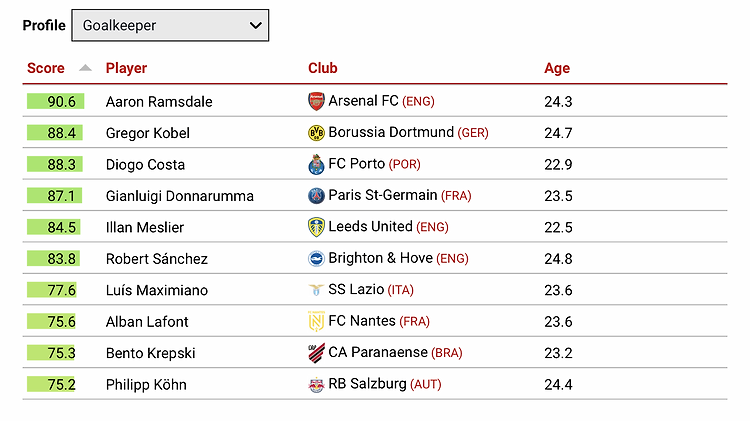
Task: Click the Paris St-Germain club badge
Action: pos(316,196)
